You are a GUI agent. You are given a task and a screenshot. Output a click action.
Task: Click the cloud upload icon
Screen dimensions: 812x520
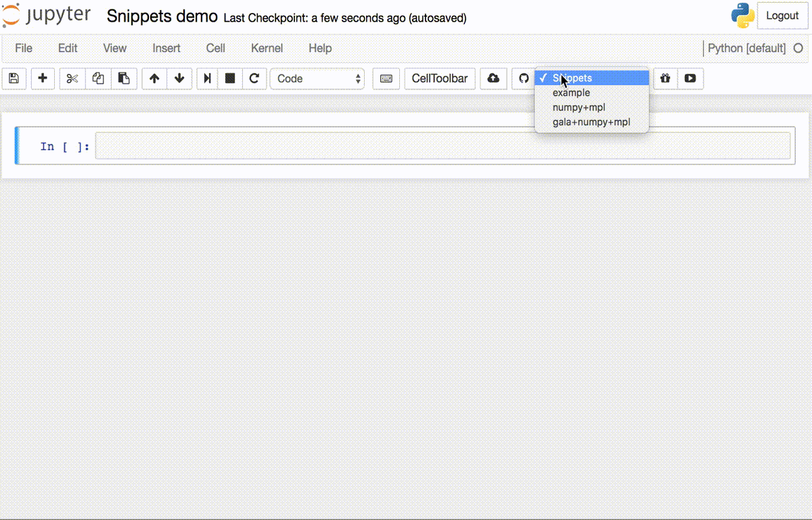493,79
